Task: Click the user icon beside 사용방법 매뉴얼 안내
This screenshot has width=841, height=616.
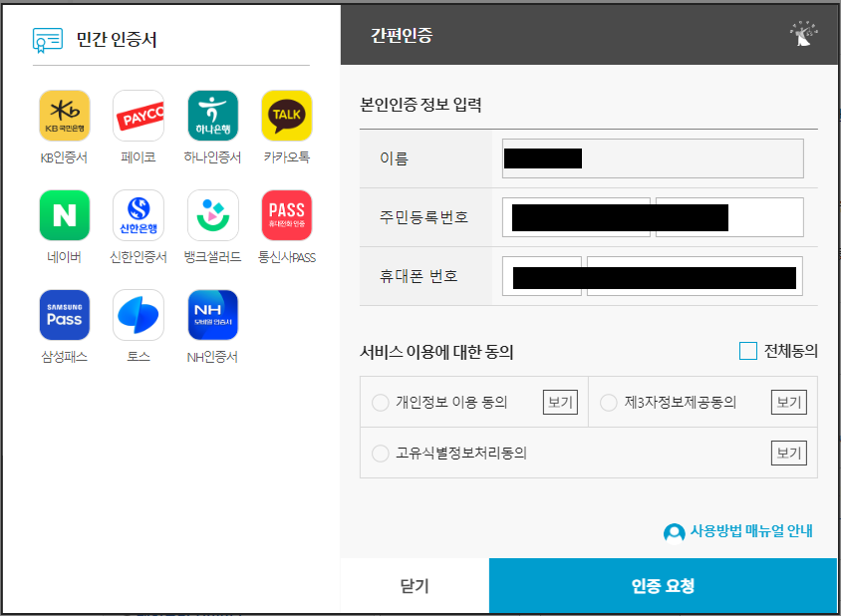Action: [x=675, y=533]
